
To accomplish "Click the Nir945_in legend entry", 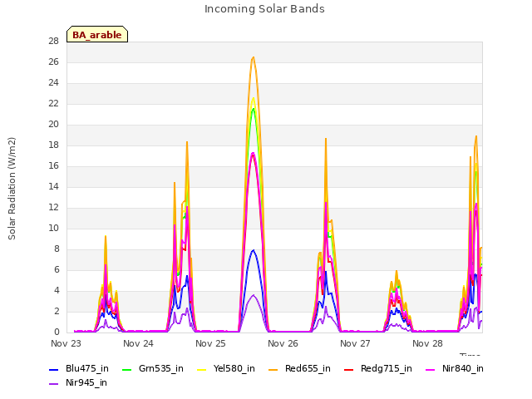I will [78, 382].
